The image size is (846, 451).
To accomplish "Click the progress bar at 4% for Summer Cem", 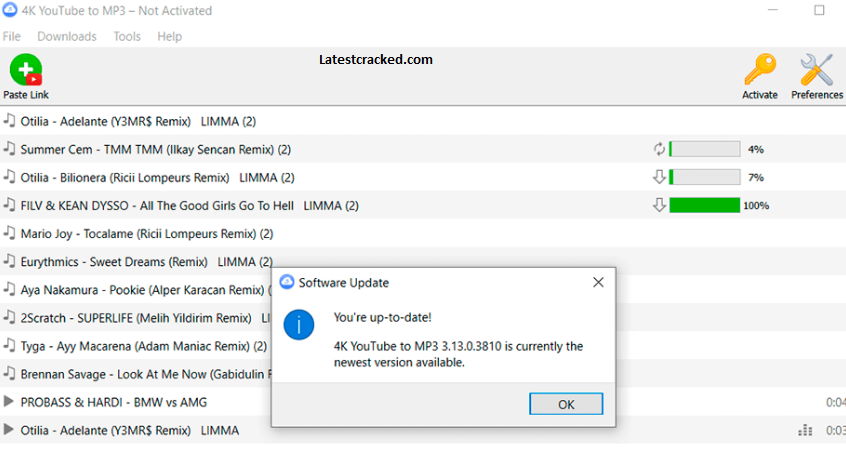I will 705,149.
